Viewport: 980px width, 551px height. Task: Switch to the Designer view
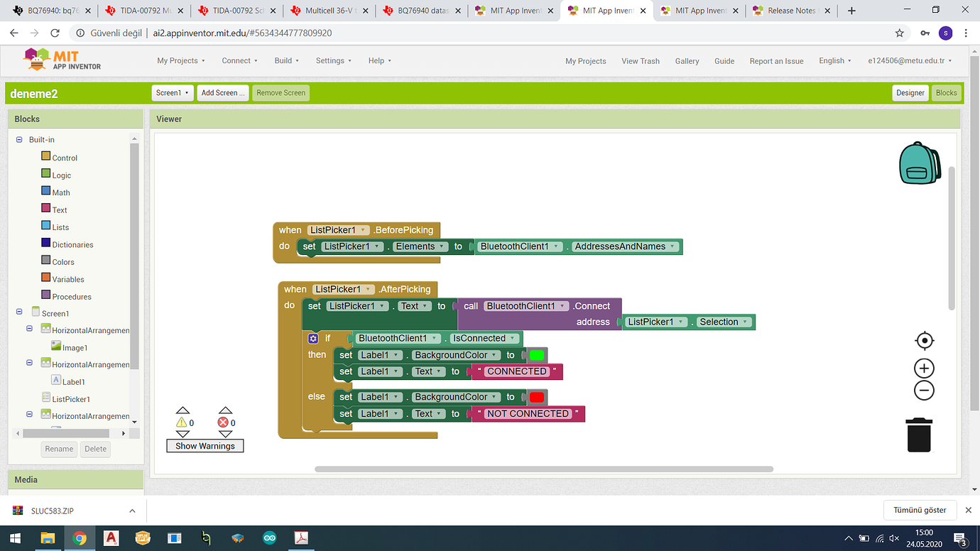click(x=910, y=93)
